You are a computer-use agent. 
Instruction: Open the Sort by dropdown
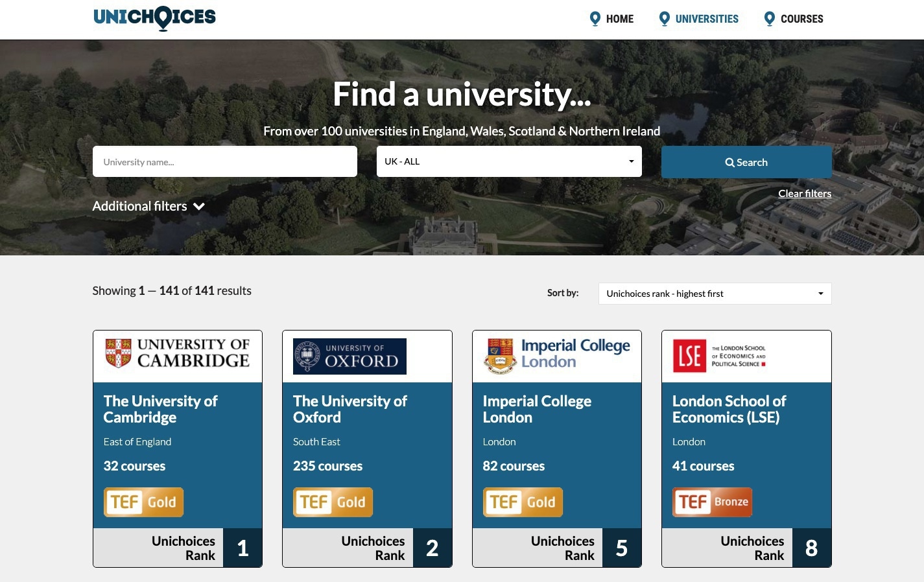[x=715, y=294]
